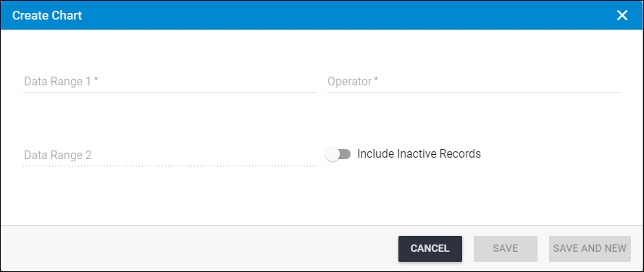Click the underline beneath Data Range 1
This screenshot has width=644, height=272.
coord(170,92)
